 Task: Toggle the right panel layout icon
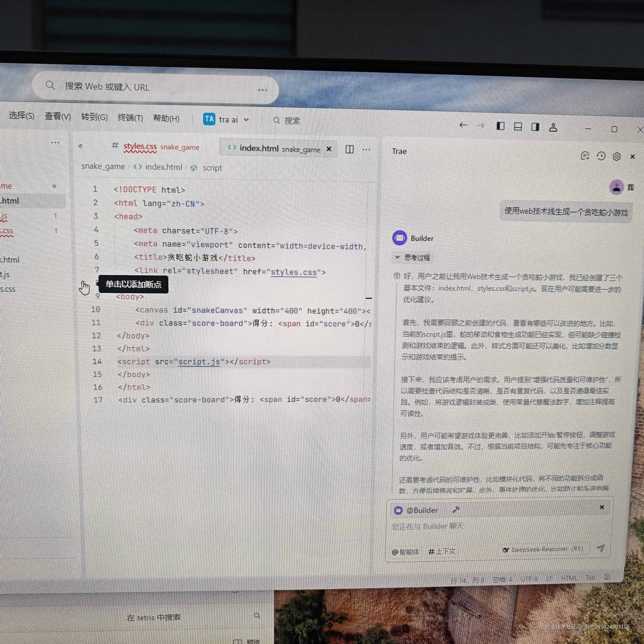(x=535, y=127)
